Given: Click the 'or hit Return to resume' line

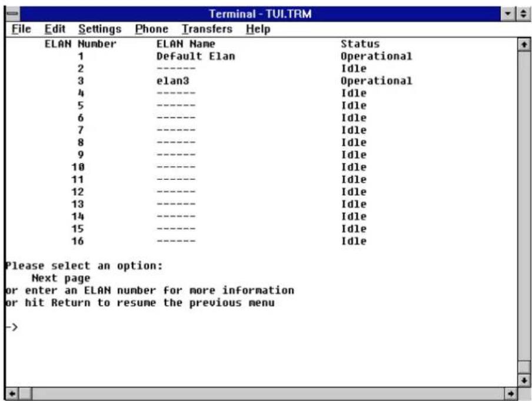Looking at the screenshot, I should [140, 303].
